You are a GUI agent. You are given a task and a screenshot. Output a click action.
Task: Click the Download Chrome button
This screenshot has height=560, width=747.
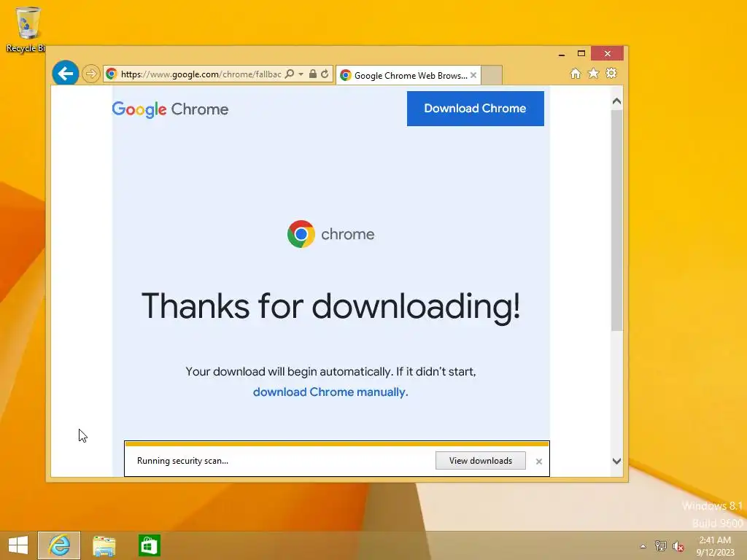coord(475,109)
